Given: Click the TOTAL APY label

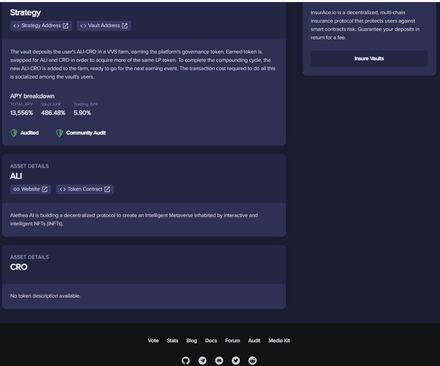Looking at the screenshot, I should tap(21, 104).
